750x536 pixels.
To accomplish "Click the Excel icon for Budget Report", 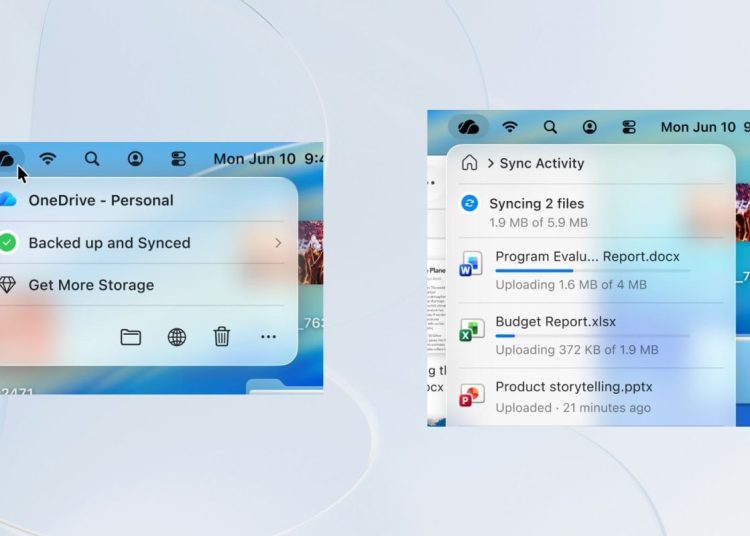I will click(471, 331).
